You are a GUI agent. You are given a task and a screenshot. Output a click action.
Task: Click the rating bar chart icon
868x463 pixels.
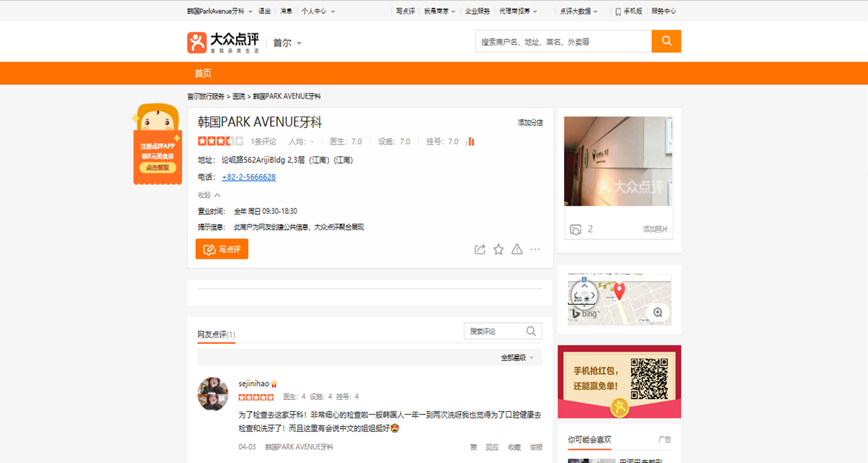pos(470,141)
